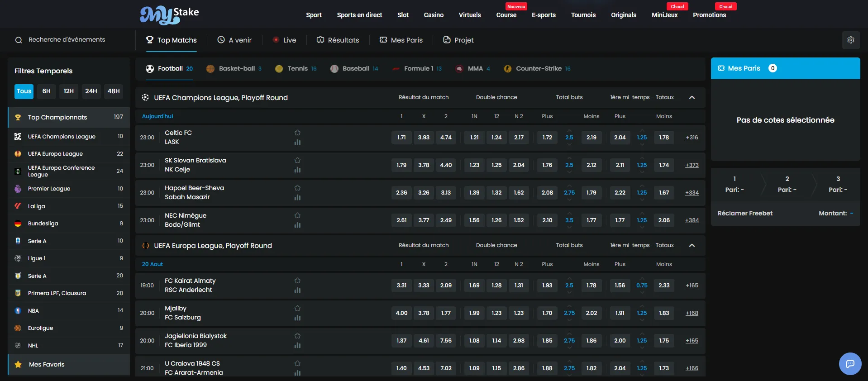Open Mes Favoris list
Image resolution: width=868 pixels, height=381 pixels.
(x=69, y=364)
